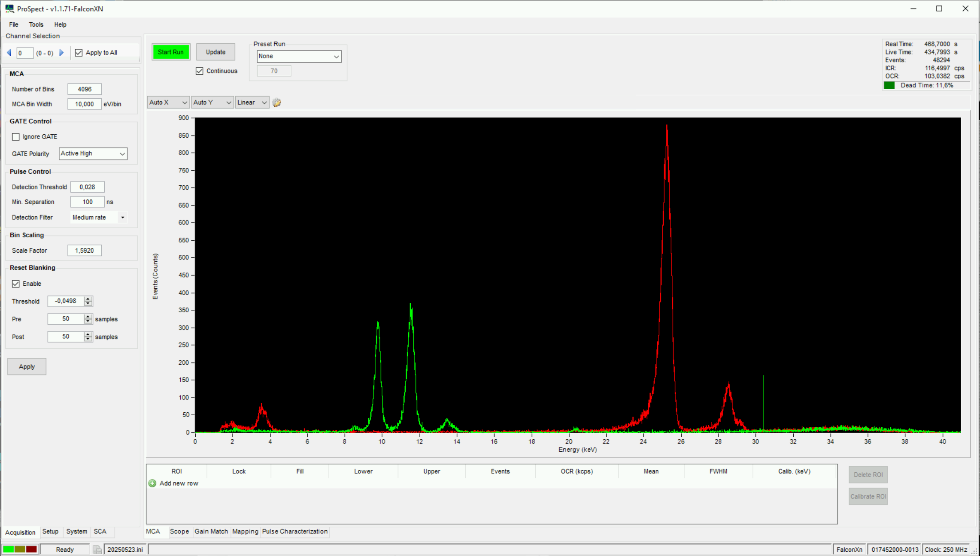Screen dimensions: 980x556
Task: Click the Detection Threshold input field
Action: coord(87,187)
